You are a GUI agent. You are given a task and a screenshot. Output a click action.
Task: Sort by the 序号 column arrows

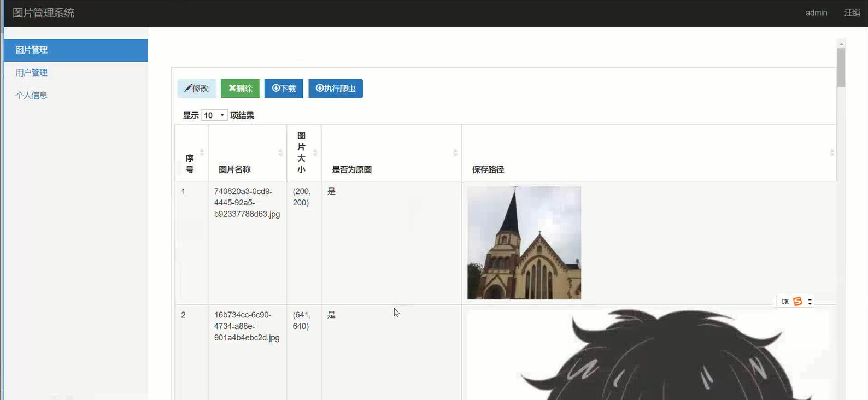202,152
